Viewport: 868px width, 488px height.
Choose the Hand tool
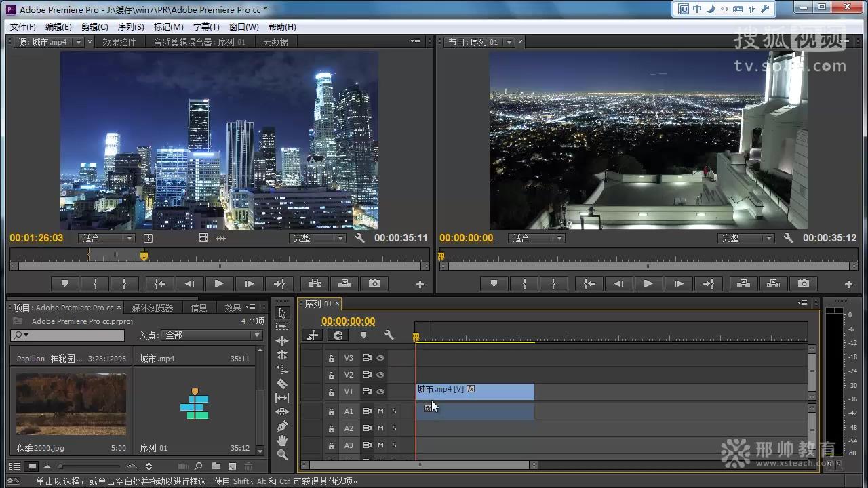[283, 441]
